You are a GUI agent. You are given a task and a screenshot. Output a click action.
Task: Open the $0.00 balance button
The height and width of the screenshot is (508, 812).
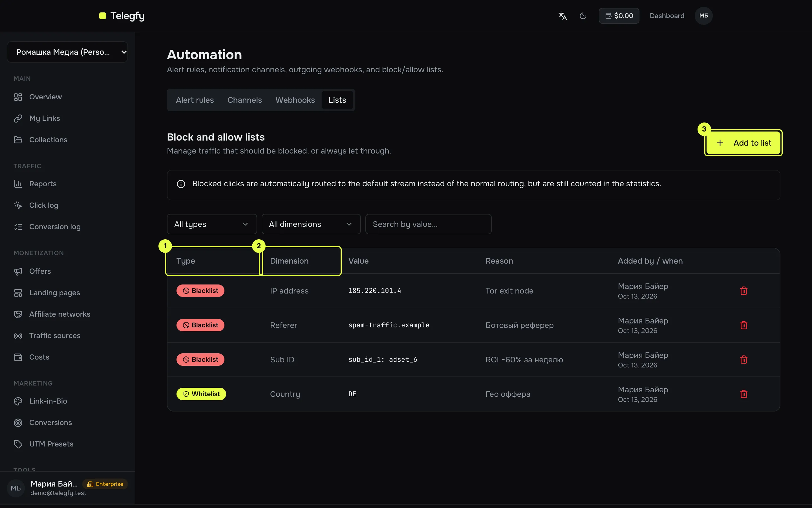click(x=619, y=16)
